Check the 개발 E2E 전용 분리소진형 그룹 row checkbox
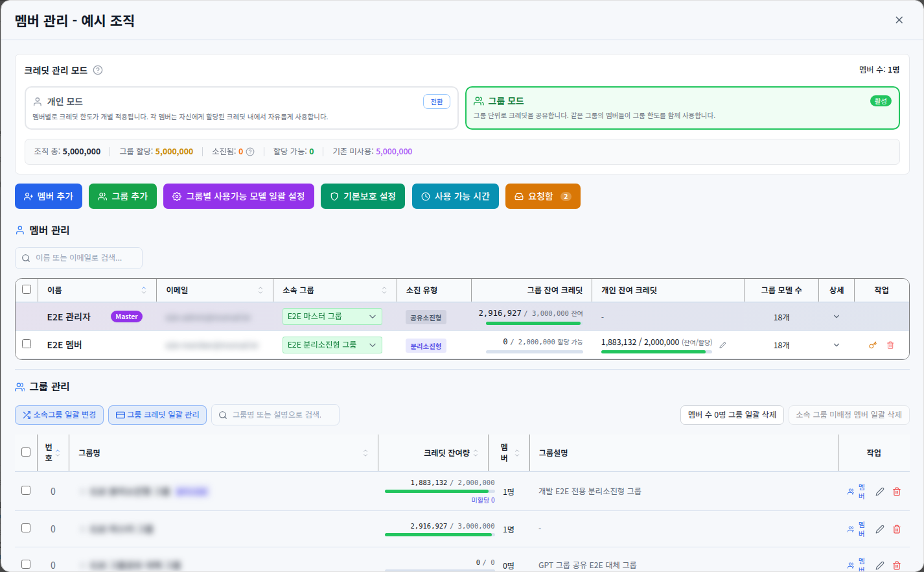 26,490
